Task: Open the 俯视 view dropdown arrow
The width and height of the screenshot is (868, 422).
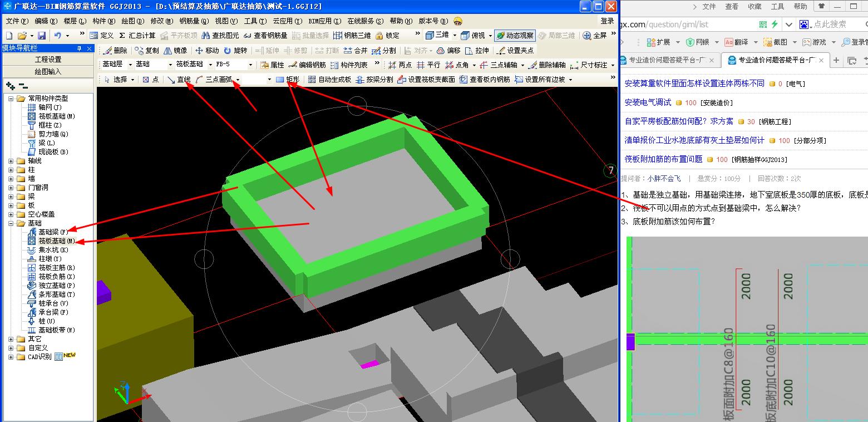Action: [x=490, y=35]
